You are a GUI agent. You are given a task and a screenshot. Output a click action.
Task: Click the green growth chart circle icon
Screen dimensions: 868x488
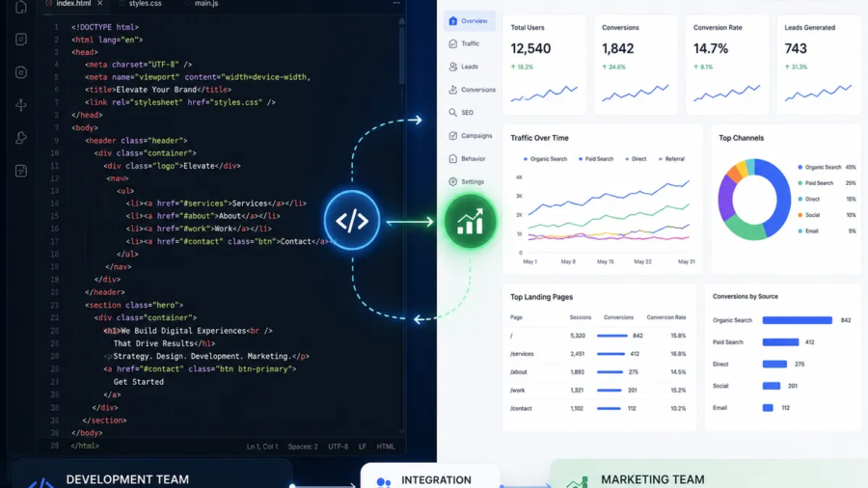pos(470,221)
